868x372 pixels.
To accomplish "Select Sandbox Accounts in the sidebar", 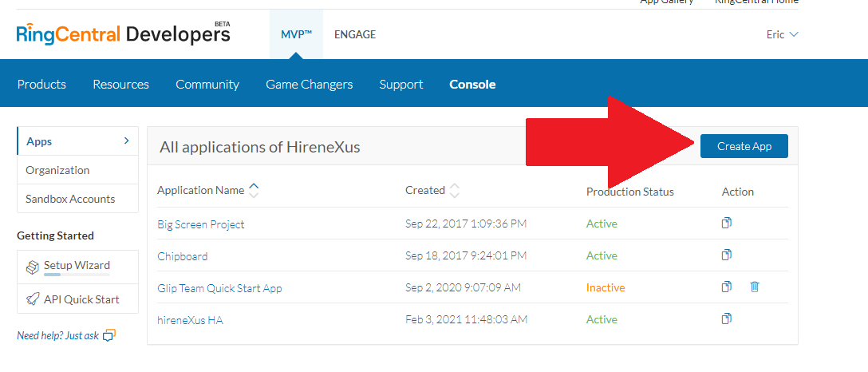I will click(x=77, y=199).
